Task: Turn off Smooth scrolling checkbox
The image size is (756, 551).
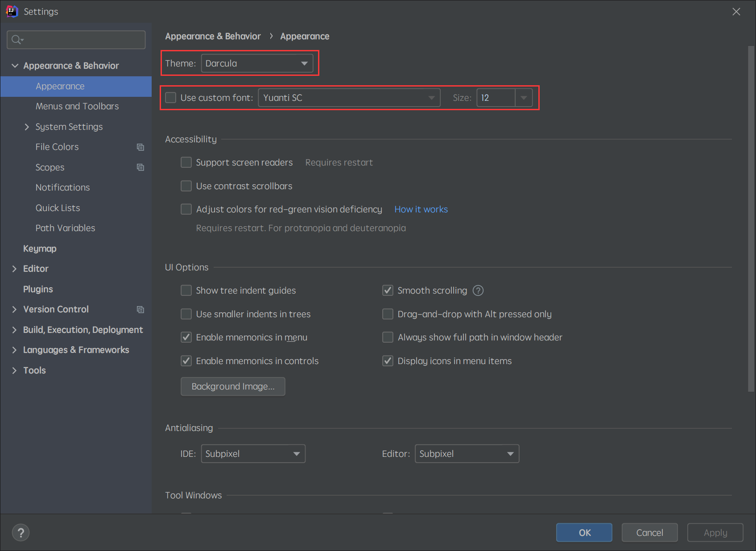Action: [388, 290]
